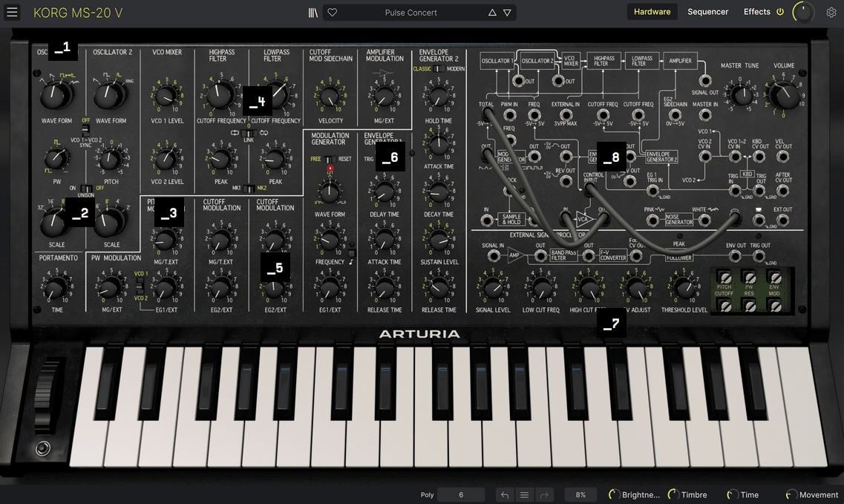Switch to the Hardware tab
844x504 pixels.
click(652, 12)
